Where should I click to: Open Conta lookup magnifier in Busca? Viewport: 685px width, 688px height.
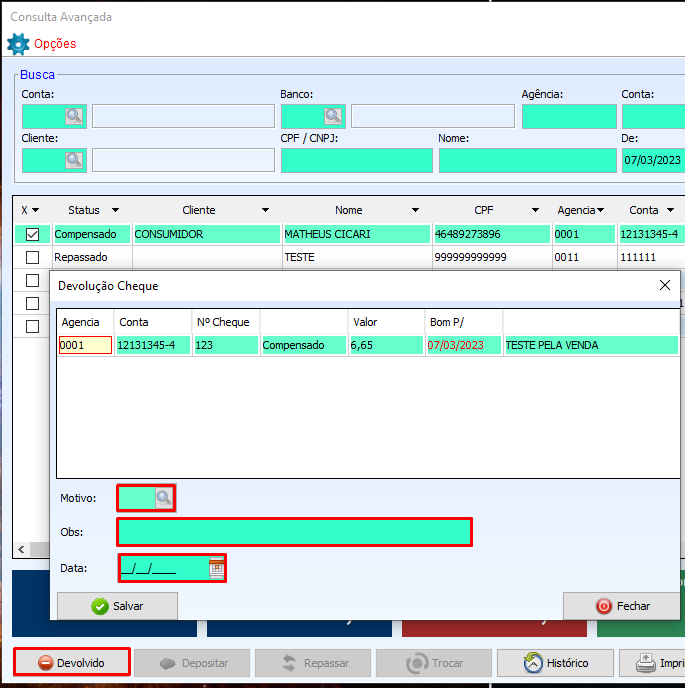click(x=74, y=116)
